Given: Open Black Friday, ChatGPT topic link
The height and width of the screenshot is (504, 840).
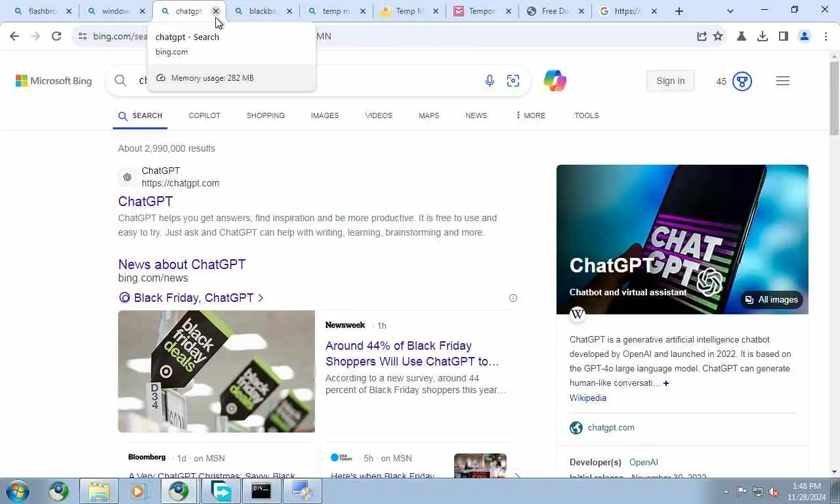Looking at the screenshot, I should coord(191,298).
